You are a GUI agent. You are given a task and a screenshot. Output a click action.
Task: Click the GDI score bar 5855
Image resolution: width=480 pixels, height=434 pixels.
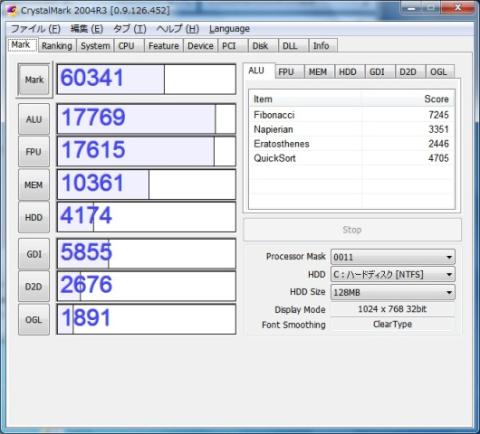[146, 254]
